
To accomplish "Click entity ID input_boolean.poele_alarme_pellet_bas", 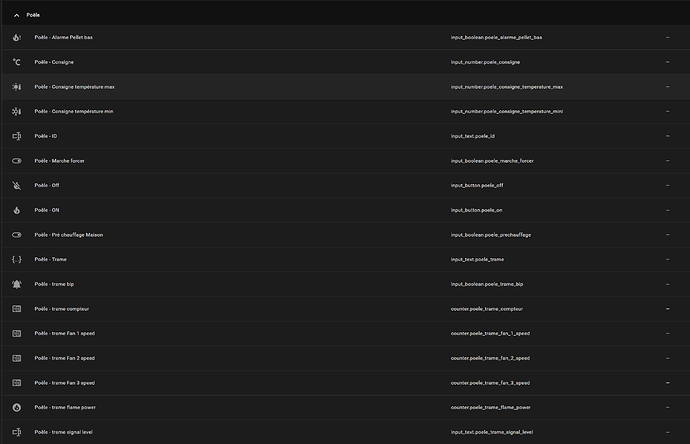I will [x=496, y=37].
